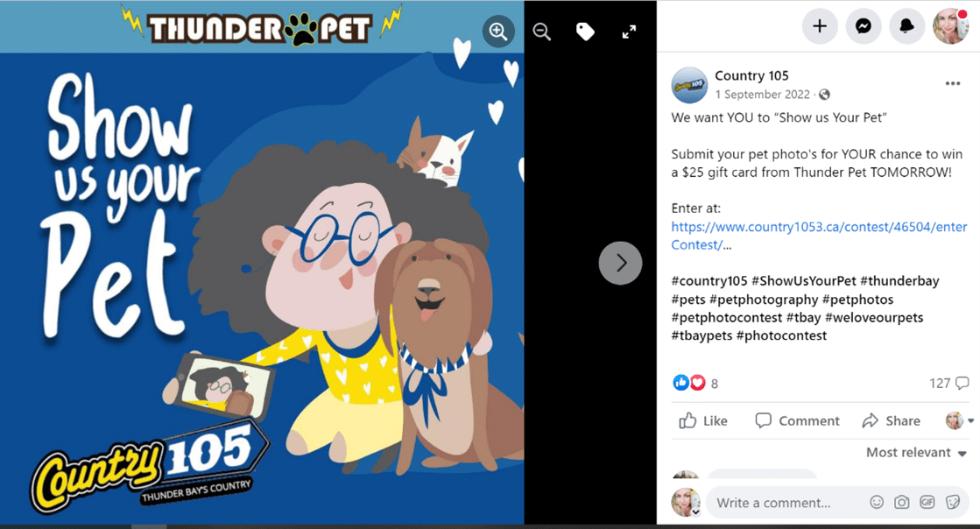The image size is (980, 529).
Task: Go to the next photo arrow
Action: pos(620,264)
